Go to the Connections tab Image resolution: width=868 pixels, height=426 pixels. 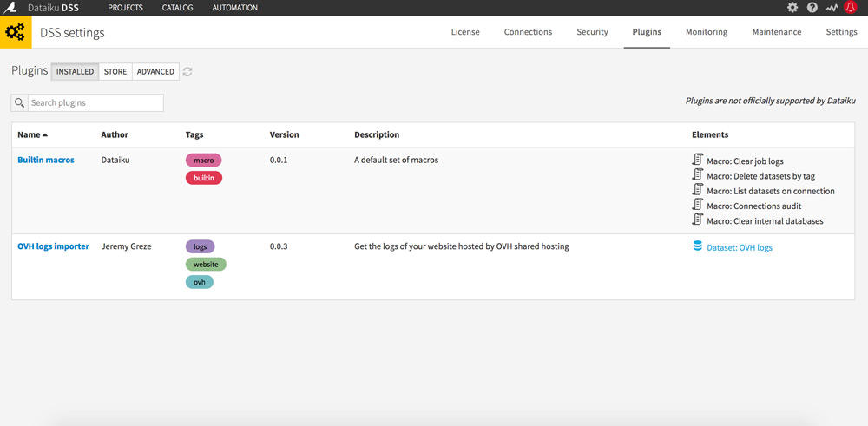[528, 32]
